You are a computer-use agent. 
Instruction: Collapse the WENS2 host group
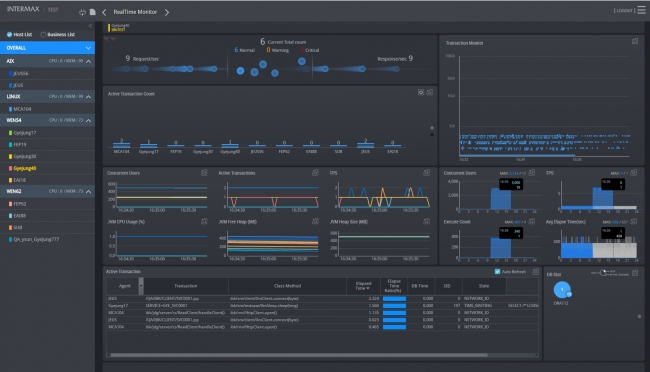click(88, 192)
